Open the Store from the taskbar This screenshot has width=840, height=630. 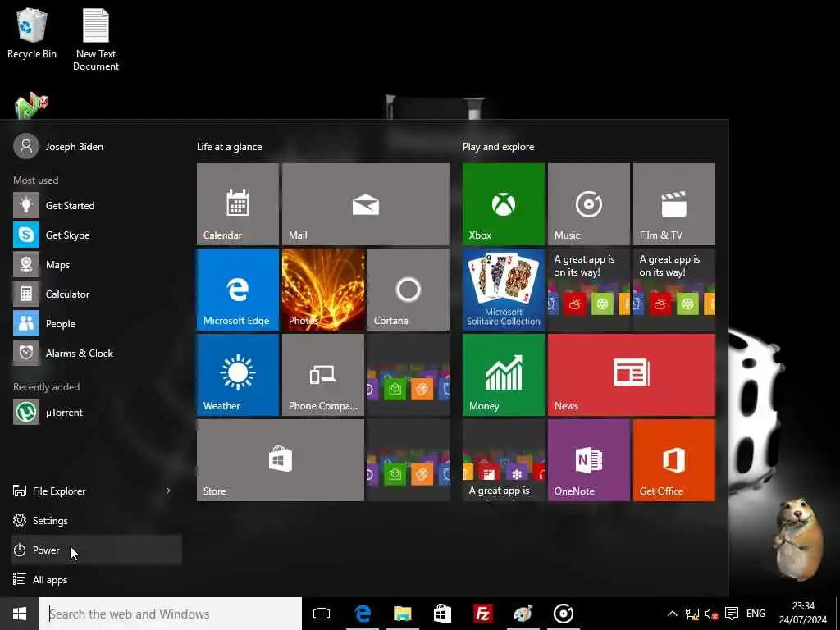pyautogui.click(x=442, y=614)
